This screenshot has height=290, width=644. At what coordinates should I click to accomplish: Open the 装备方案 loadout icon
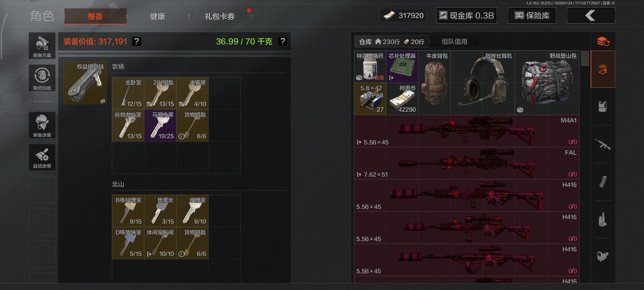[42, 46]
